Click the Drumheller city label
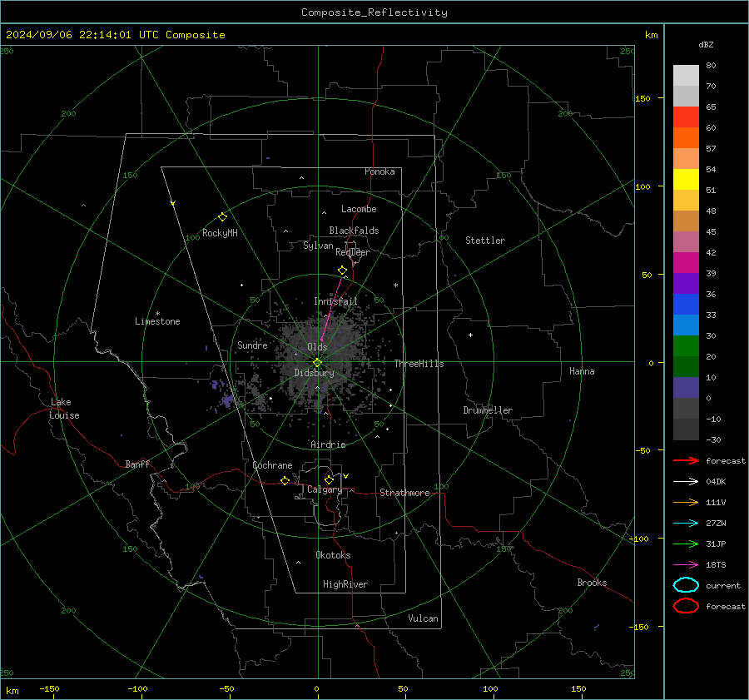The image size is (749, 700). [488, 410]
